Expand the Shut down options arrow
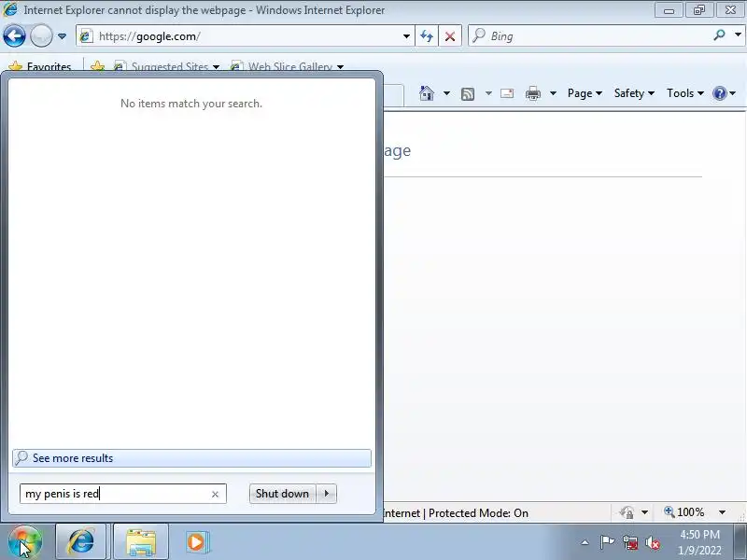Screen dimensions: 747x560 [327, 494]
